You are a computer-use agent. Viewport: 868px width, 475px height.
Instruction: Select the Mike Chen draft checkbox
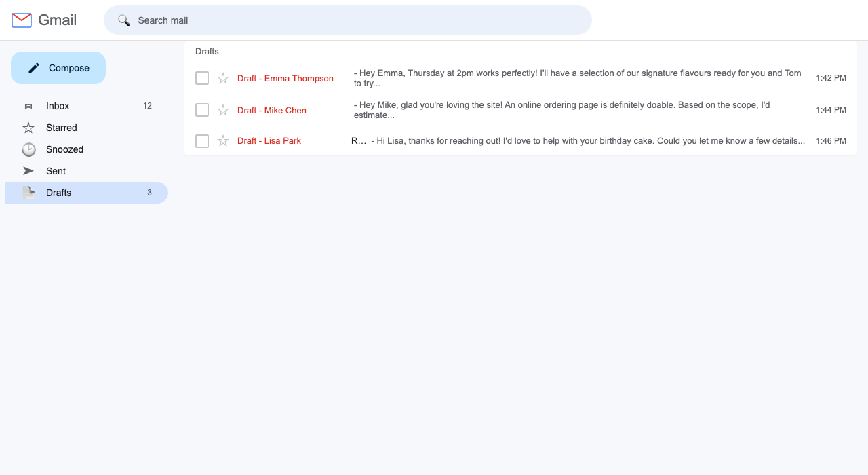pyautogui.click(x=202, y=110)
